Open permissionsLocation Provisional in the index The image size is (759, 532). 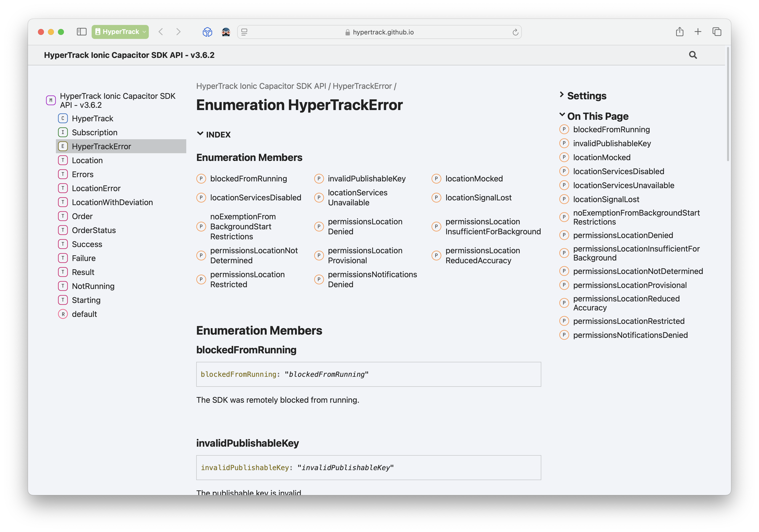pyautogui.click(x=365, y=256)
